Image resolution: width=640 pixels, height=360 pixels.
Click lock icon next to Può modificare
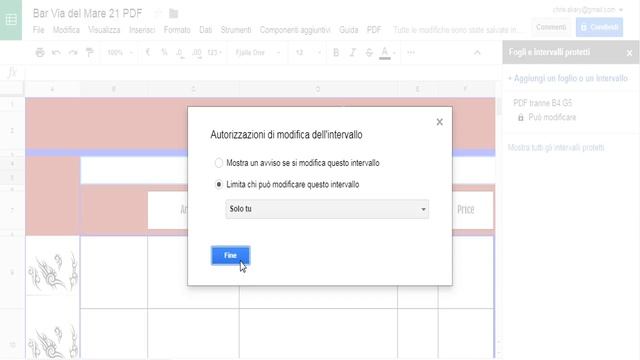tap(520, 118)
